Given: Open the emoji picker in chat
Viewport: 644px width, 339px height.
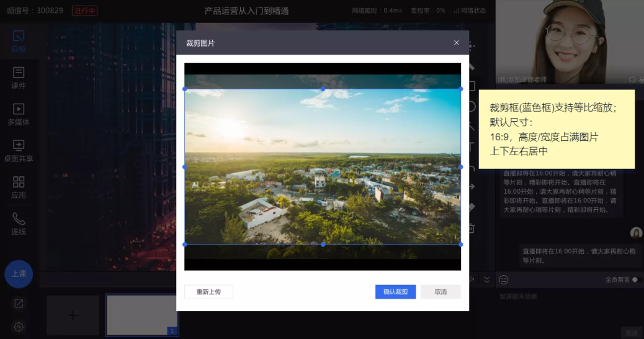Looking at the screenshot, I should (504, 280).
